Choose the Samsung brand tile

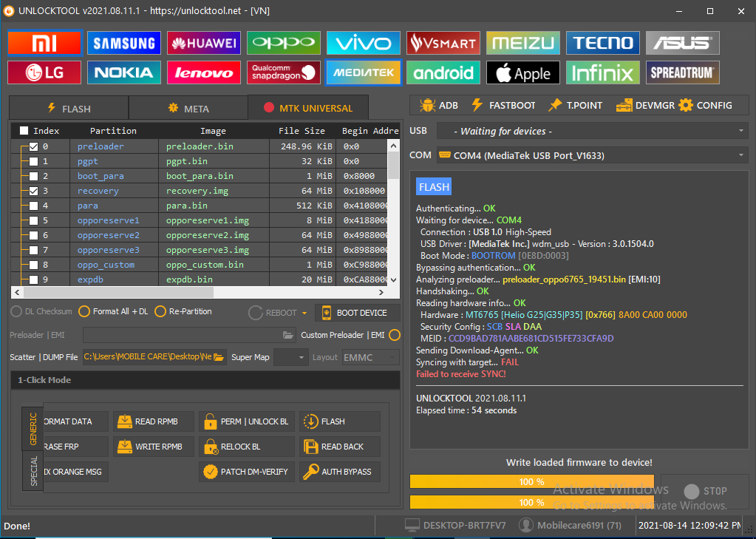pyautogui.click(x=124, y=43)
